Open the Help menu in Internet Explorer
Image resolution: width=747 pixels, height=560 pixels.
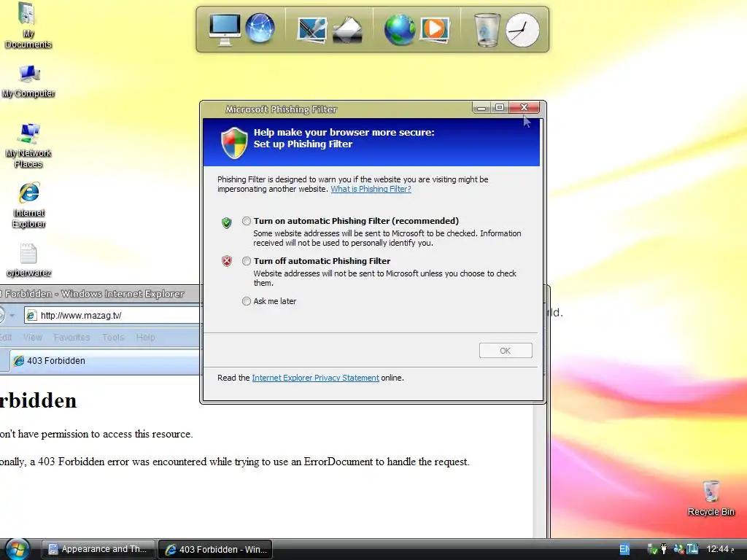145,337
